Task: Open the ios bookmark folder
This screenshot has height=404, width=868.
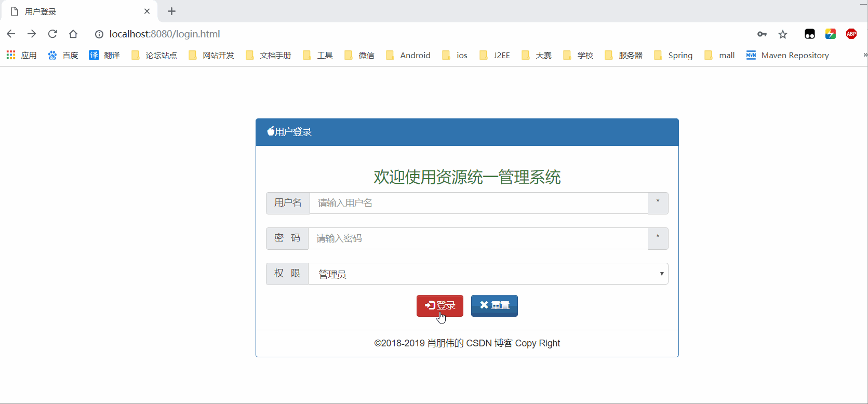Action: pyautogui.click(x=455, y=55)
